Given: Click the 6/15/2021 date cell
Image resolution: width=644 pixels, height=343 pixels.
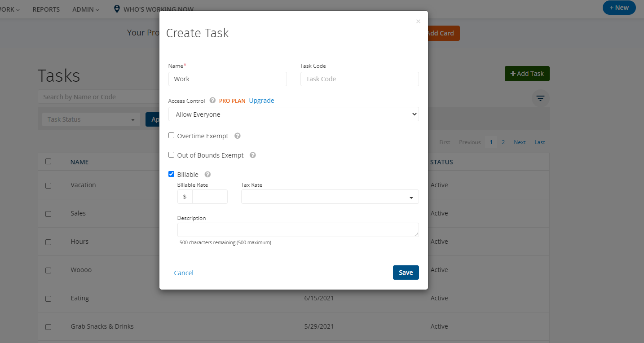Looking at the screenshot, I should (x=319, y=298).
